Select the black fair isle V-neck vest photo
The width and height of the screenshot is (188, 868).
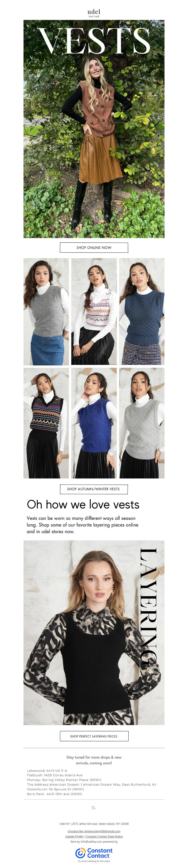click(46, 423)
